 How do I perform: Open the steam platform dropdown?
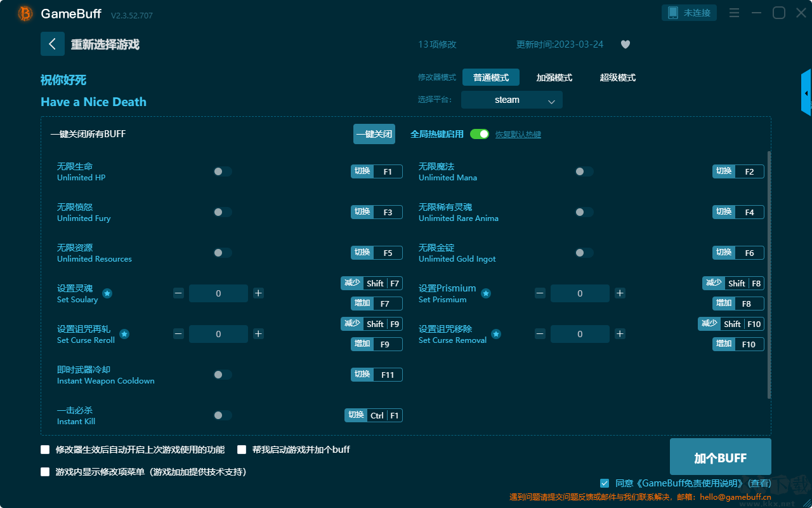coord(512,100)
